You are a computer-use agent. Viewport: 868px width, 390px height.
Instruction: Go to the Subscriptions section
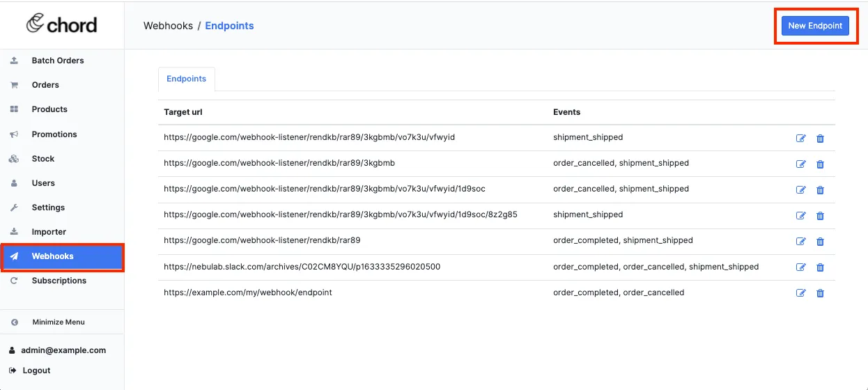(62, 281)
